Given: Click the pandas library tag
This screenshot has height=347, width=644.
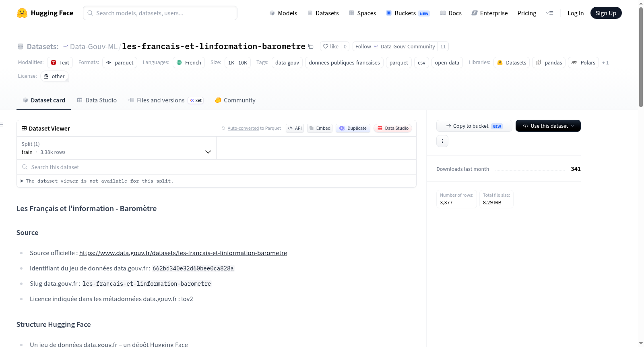Looking at the screenshot, I should [x=549, y=62].
